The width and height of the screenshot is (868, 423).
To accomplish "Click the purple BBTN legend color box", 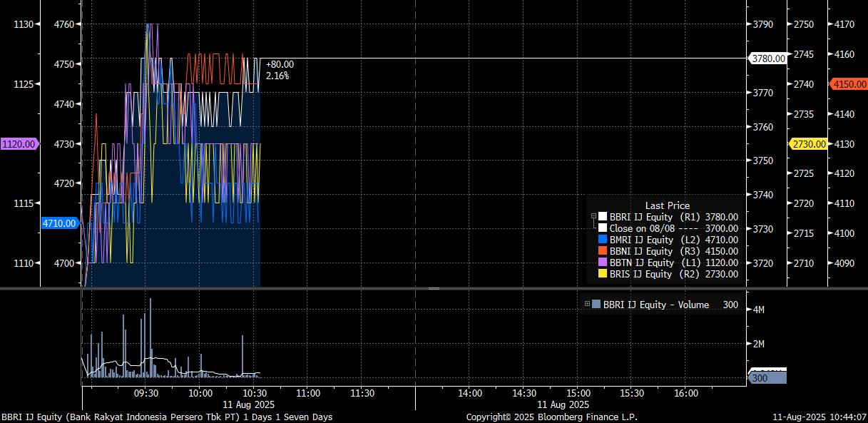I will (603, 263).
